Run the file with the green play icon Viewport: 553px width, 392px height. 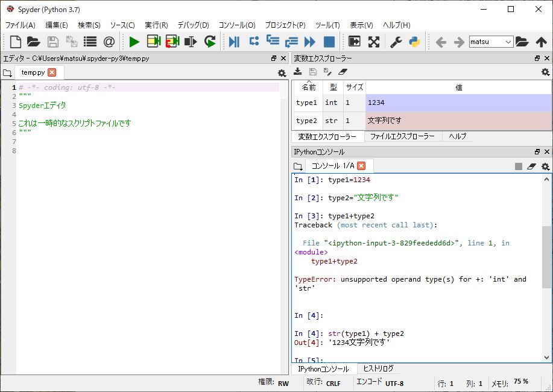134,42
